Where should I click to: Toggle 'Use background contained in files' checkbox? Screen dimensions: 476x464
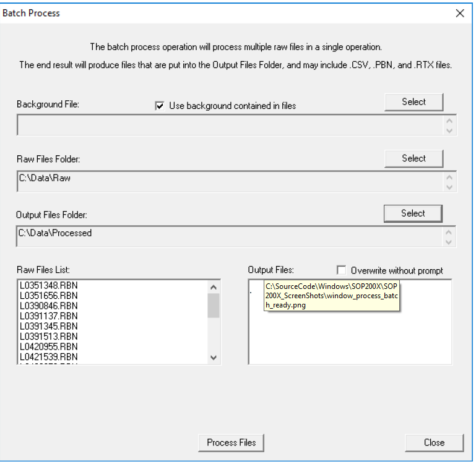[160, 106]
